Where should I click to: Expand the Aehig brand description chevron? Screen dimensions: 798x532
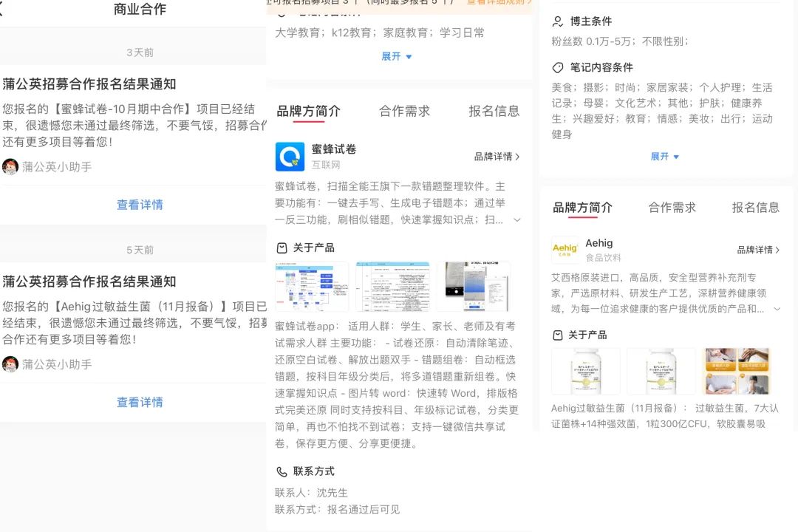[777, 309]
